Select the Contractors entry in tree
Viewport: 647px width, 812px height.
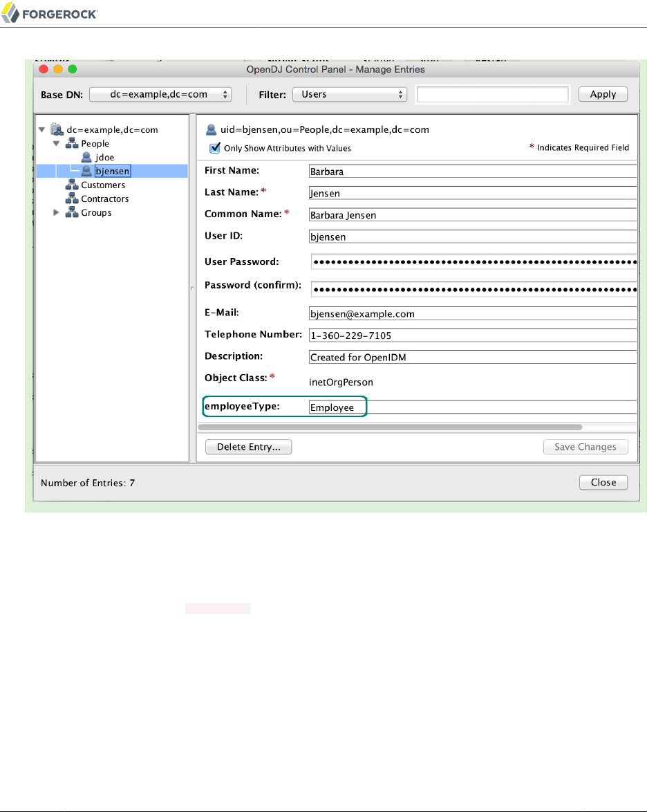tap(104, 199)
